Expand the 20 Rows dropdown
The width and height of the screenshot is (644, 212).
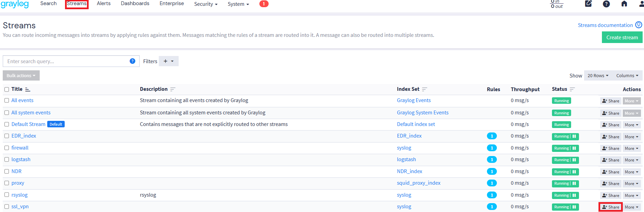(598, 76)
